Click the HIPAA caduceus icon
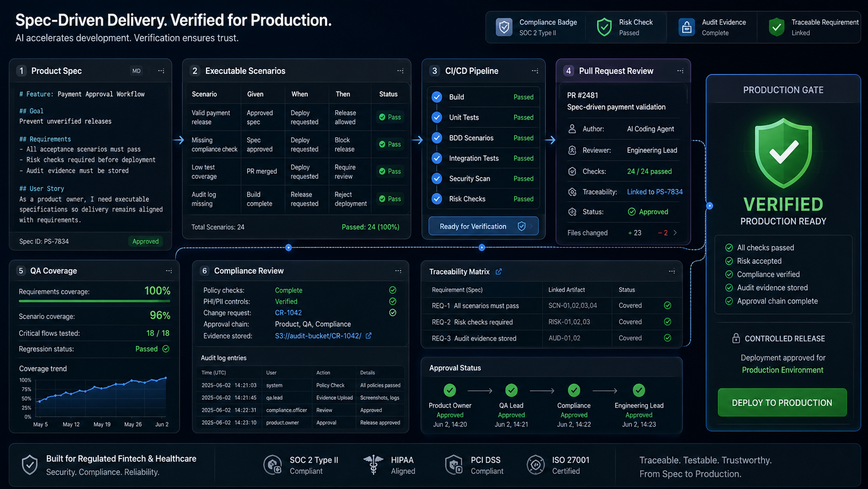 [373, 465]
